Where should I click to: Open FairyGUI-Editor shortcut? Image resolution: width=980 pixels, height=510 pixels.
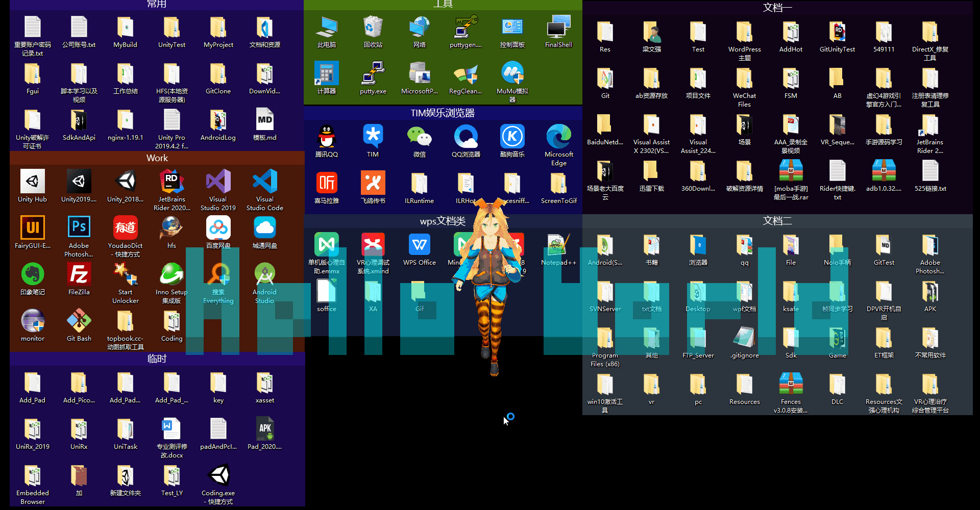click(x=33, y=233)
